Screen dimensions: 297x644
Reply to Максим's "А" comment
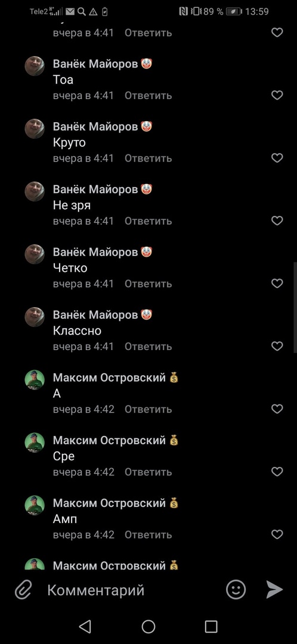coord(148,410)
